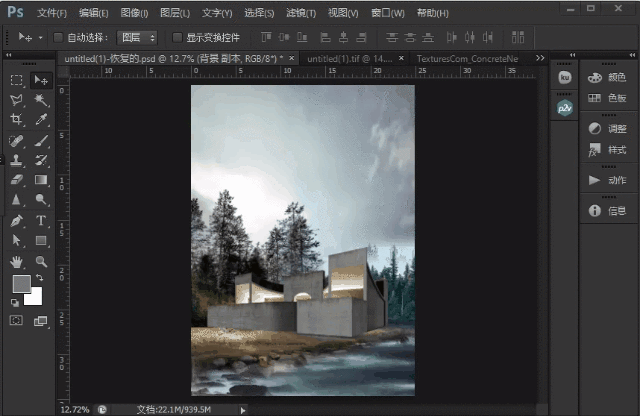Select the Eraser tool
The image size is (640, 416).
pos(17,180)
